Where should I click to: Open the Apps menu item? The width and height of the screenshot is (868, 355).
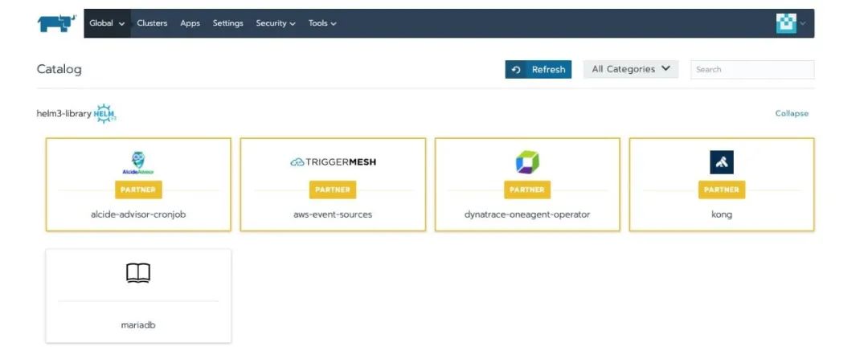click(x=190, y=23)
